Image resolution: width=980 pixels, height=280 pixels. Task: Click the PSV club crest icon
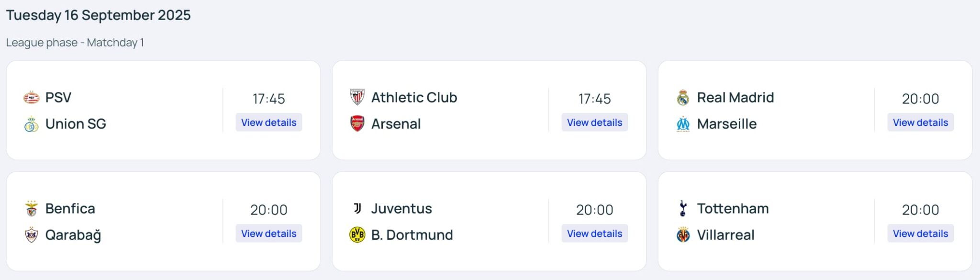pyautogui.click(x=32, y=98)
